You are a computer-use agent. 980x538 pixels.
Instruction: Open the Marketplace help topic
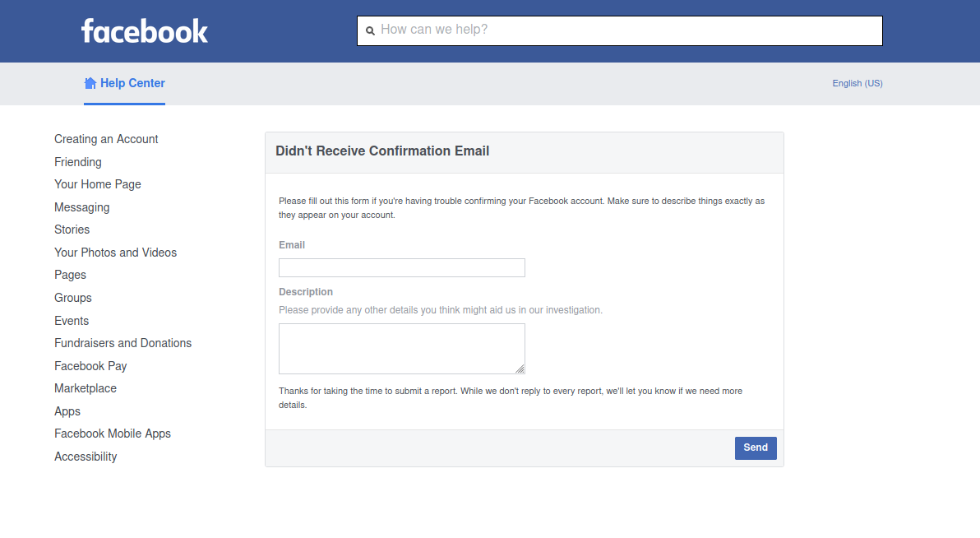pyautogui.click(x=86, y=388)
